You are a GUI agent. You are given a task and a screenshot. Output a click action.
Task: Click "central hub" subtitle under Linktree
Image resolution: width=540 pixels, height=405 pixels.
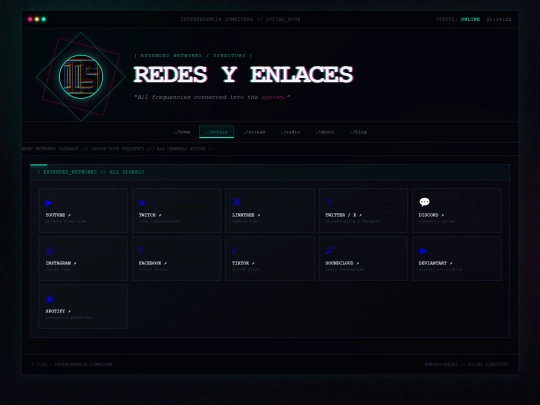click(245, 221)
